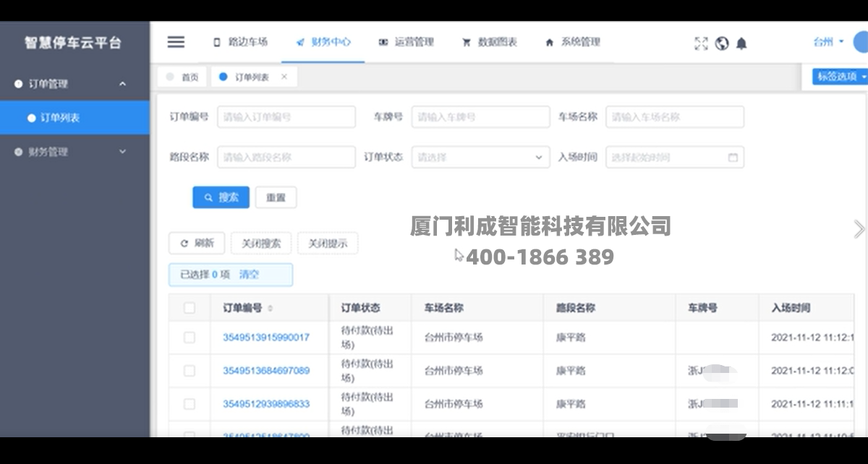Viewport: 868px width, 464px height.
Task: Click the 重置 button
Action: (276, 197)
